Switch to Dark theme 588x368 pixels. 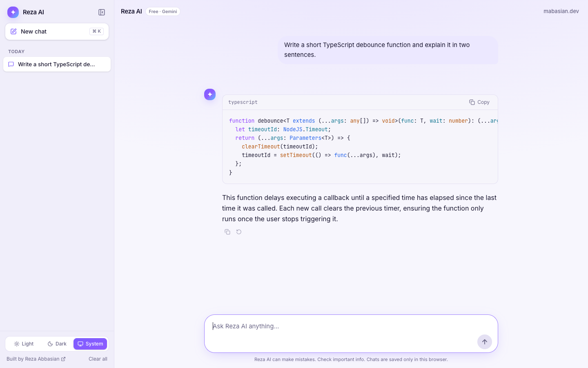pyautogui.click(x=57, y=344)
